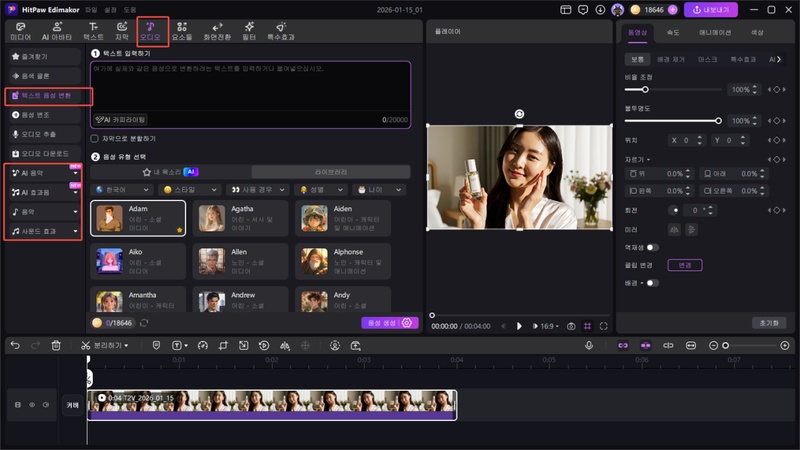Screen dimensions: 800x450
Task: Switch to the Speed (속도) properties tab
Action: coord(673,32)
